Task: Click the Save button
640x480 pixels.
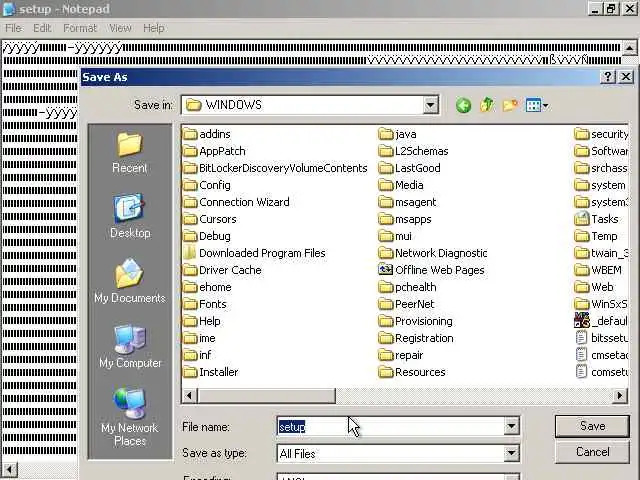Action: coord(592,427)
